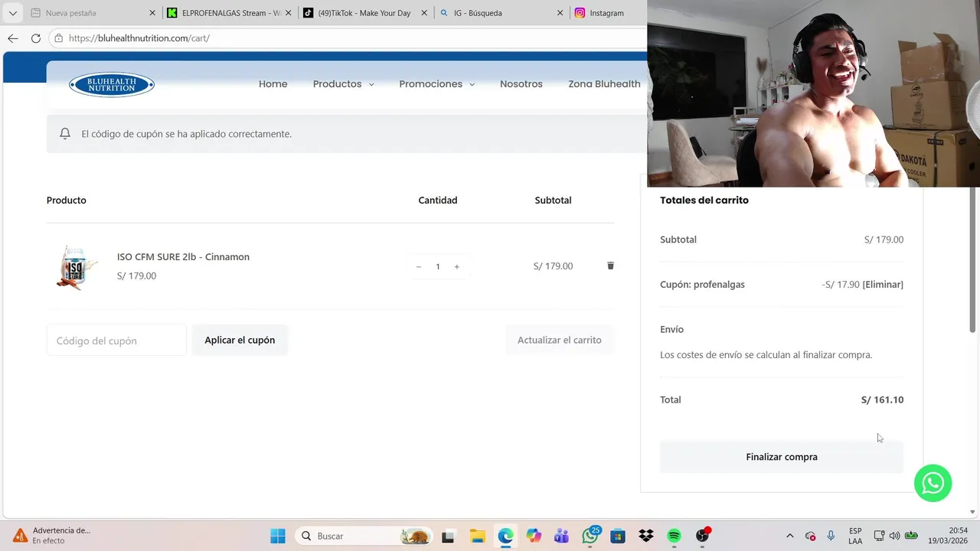The width and height of the screenshot is (980, 551).
Task: Click the volume speaker tray icon
Action: pyautogui.click(x=894, y=536)
